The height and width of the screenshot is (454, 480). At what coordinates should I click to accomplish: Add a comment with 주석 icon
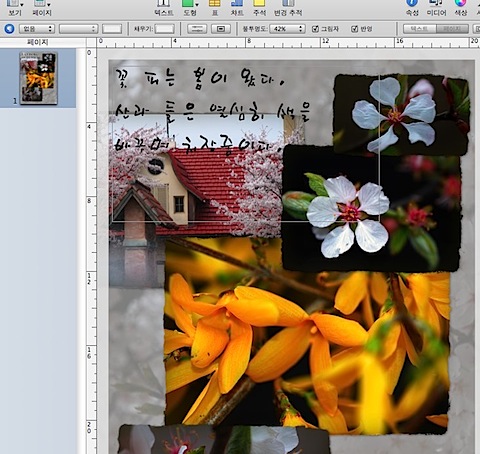259,3
